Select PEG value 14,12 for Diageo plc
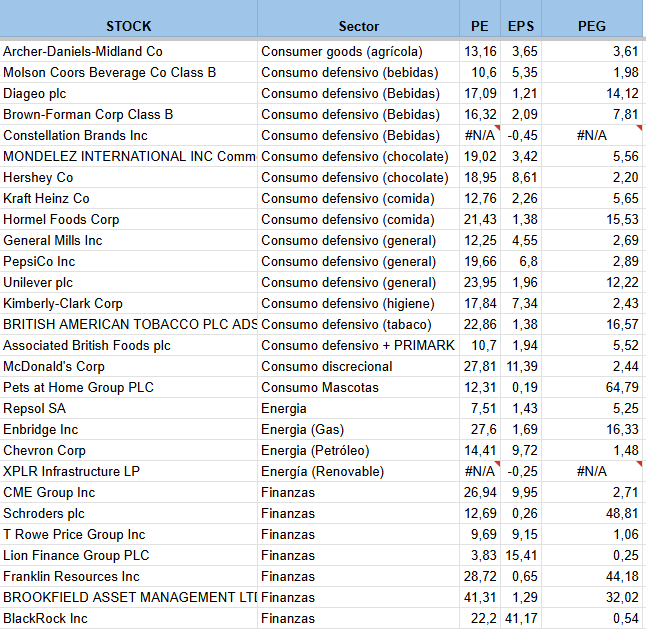646x629 pixels. (x=592, y=94)
